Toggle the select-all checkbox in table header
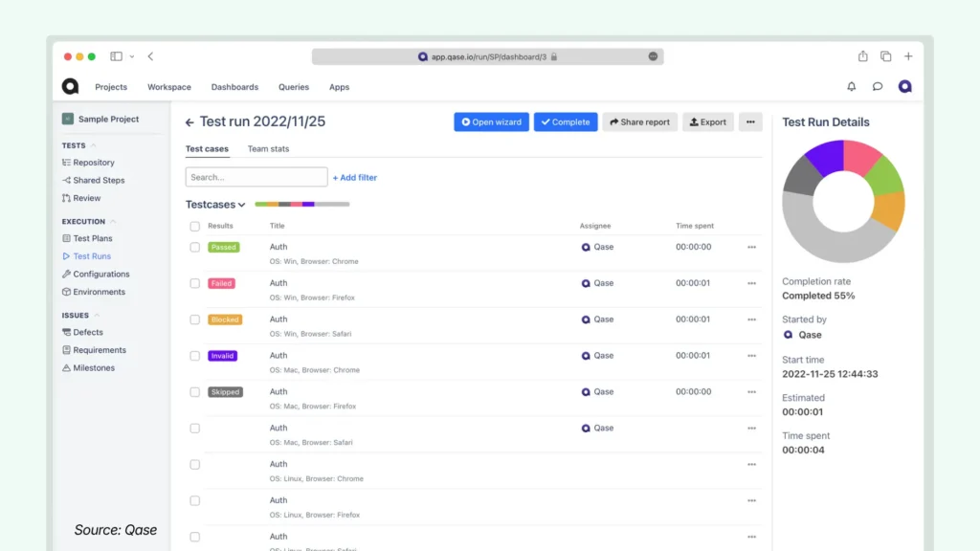 point(195,226)
